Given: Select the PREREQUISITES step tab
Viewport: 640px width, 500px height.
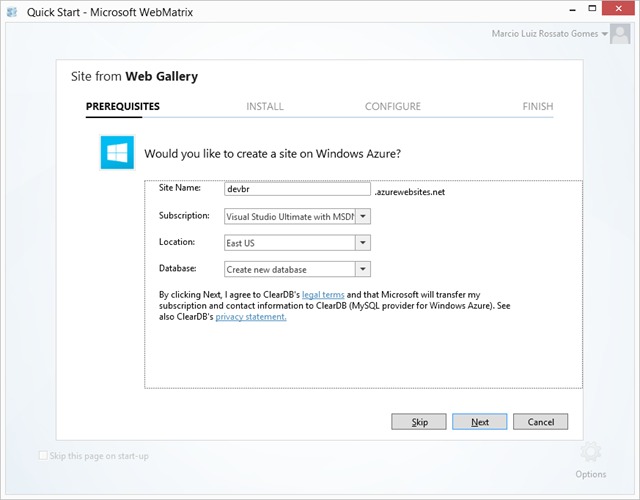Looking at the screenshot, I should pyautogui.click(x=122, y=107).
